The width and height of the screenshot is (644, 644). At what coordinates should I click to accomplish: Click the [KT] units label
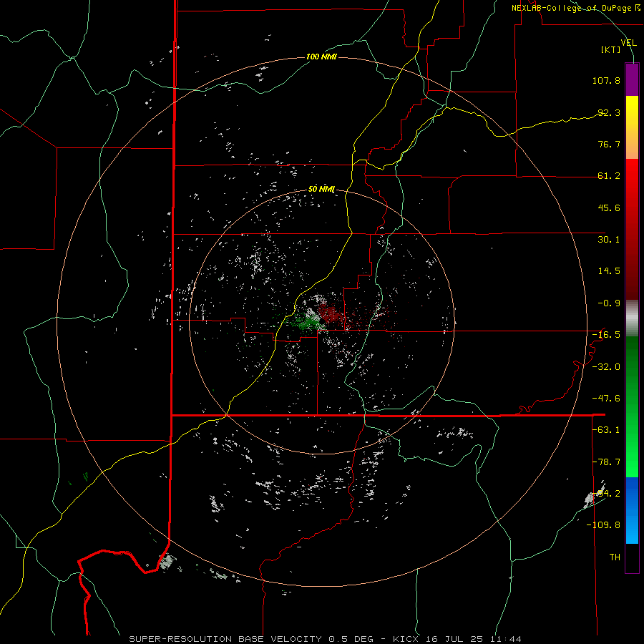click(x=611, y=49)
